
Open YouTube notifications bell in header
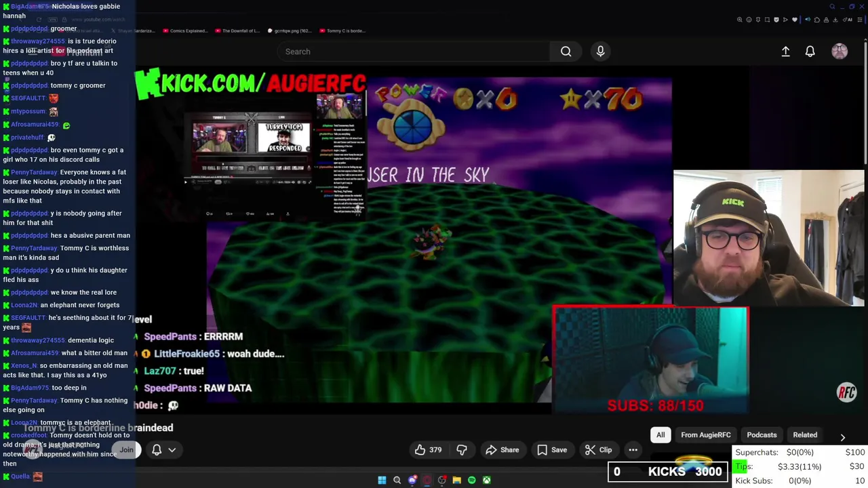click(810, 52)
